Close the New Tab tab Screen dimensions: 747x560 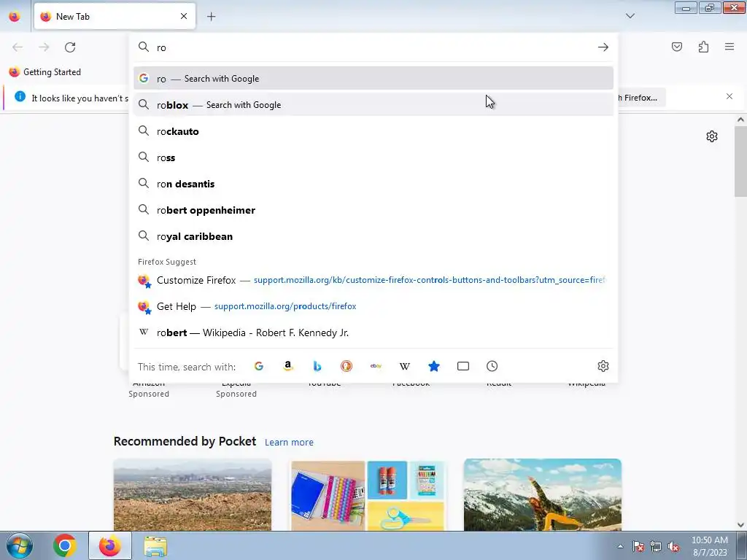tap(184, 16)
